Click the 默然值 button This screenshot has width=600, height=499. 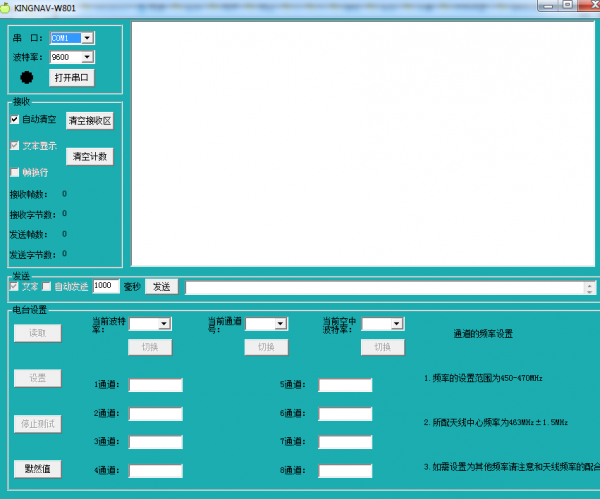[38, 469]
